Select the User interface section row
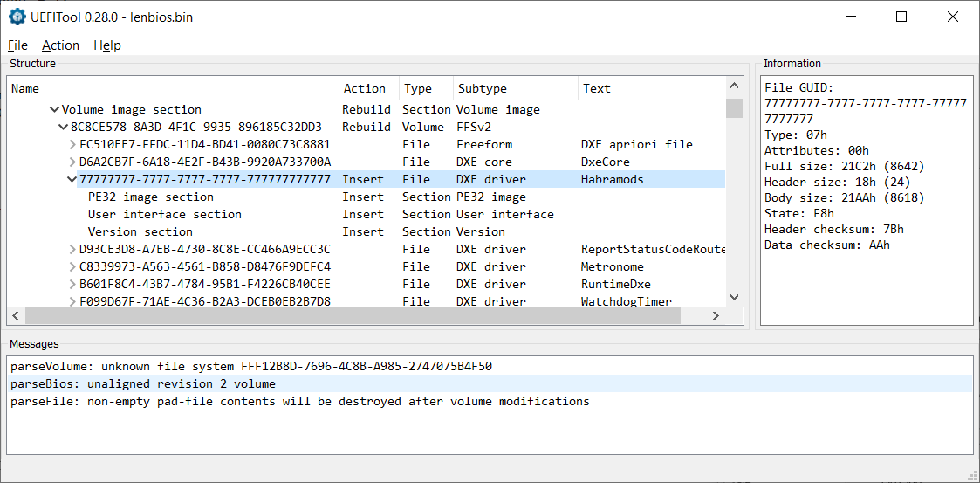Screen dimensions: 980x483 point(164,215)
